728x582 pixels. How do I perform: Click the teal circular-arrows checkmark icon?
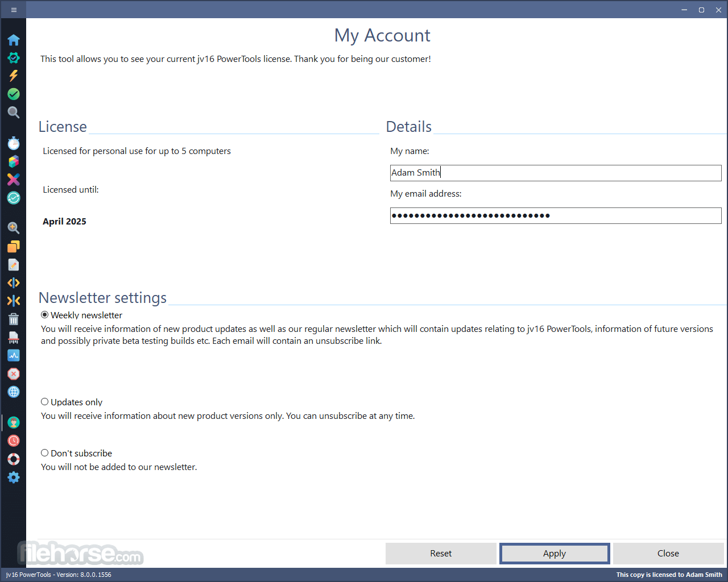click(x=14, y=198)
